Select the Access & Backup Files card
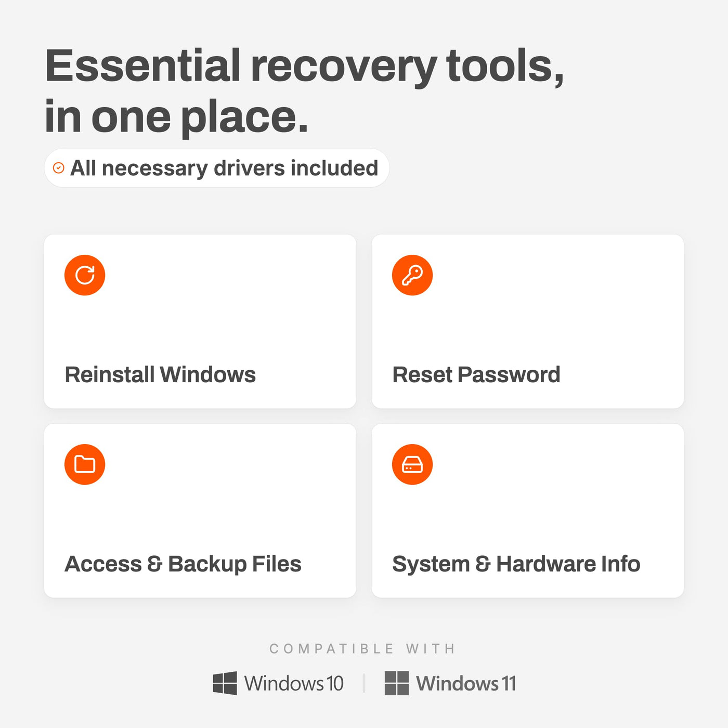The image size is (728, 728). [200, 511]
